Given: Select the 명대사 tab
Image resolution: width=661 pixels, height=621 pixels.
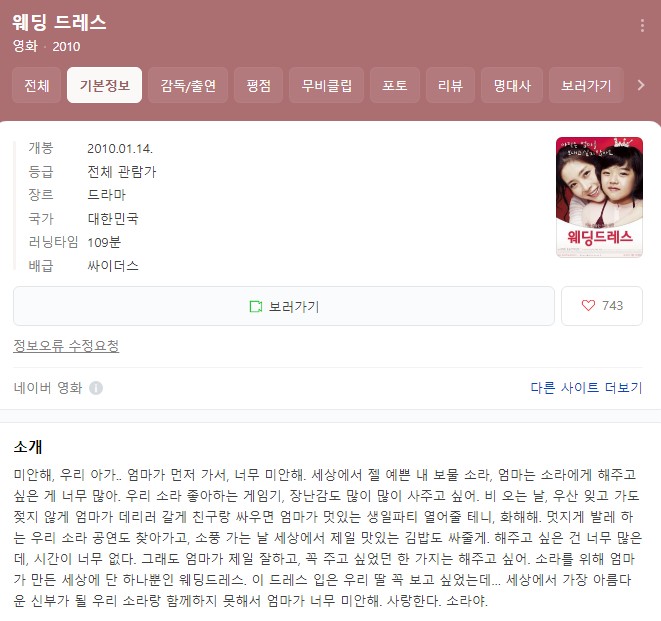Looking at the screenshot, I should 512,85.
